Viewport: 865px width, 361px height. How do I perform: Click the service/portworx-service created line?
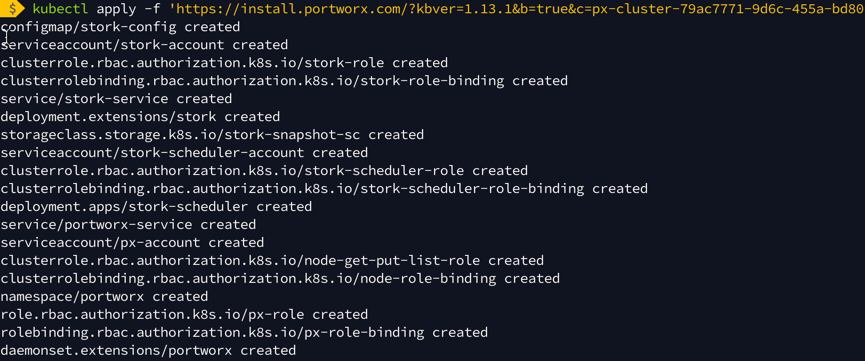(128, 225)
